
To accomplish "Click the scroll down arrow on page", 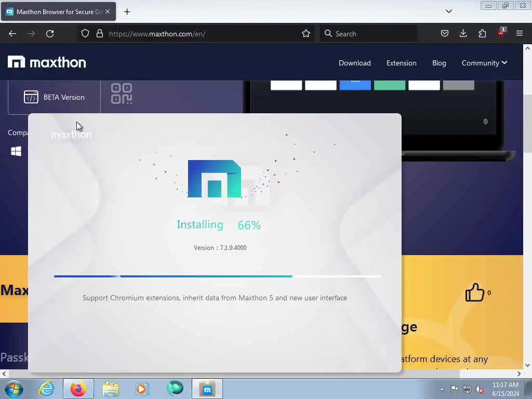I will pos(527,365).
